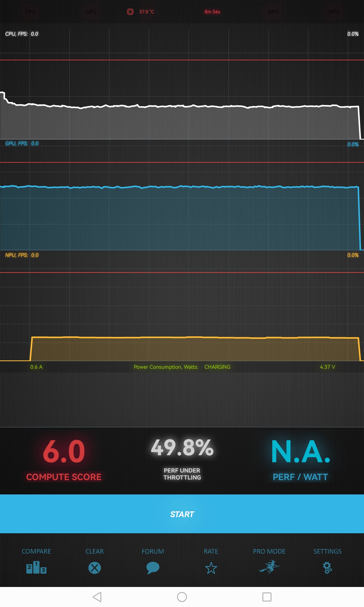The width and height of the screenshot is (364, 607).
Task: Tap the Rate star icon
Action: 211,568
